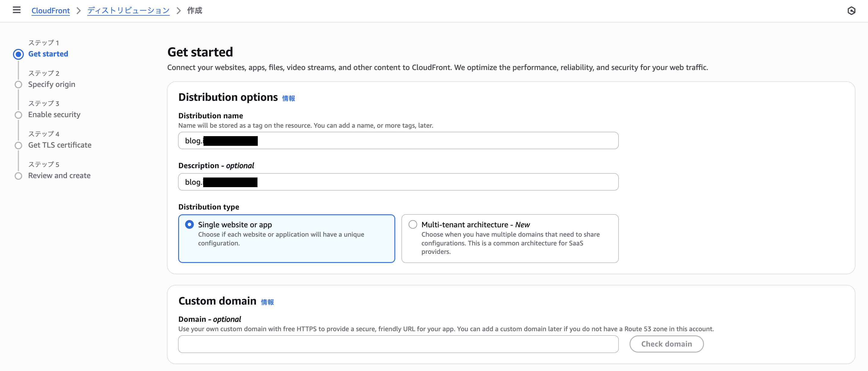Open Distribution options 情報 info link

pyautogui.click(x=289, y=98)
